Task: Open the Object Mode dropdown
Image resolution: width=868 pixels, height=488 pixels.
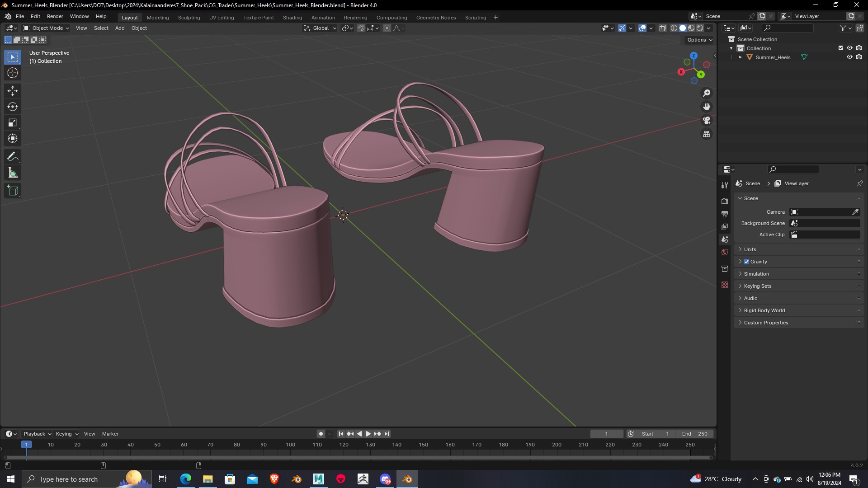Action: tap(46, 28)
